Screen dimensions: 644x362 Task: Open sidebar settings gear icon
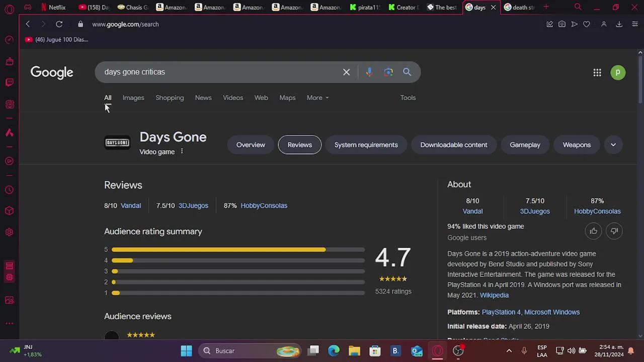click(x=9, y=232)
